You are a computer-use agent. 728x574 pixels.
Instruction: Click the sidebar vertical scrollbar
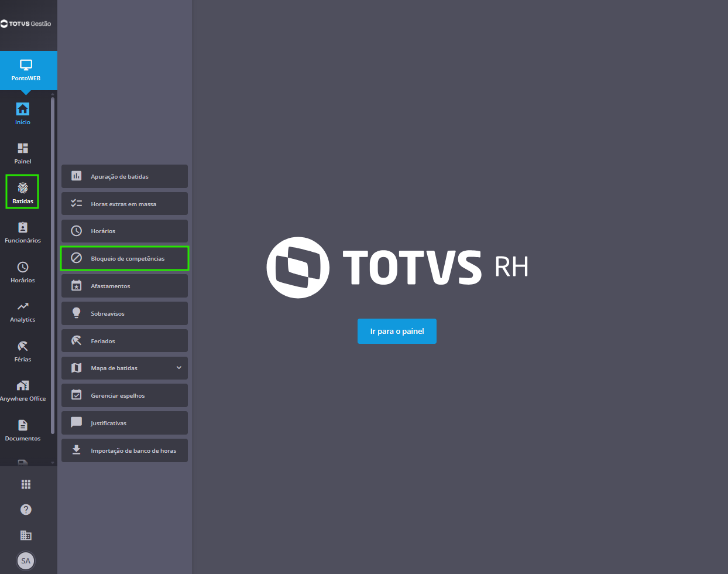pyautogui.click(x=53, y=265)
